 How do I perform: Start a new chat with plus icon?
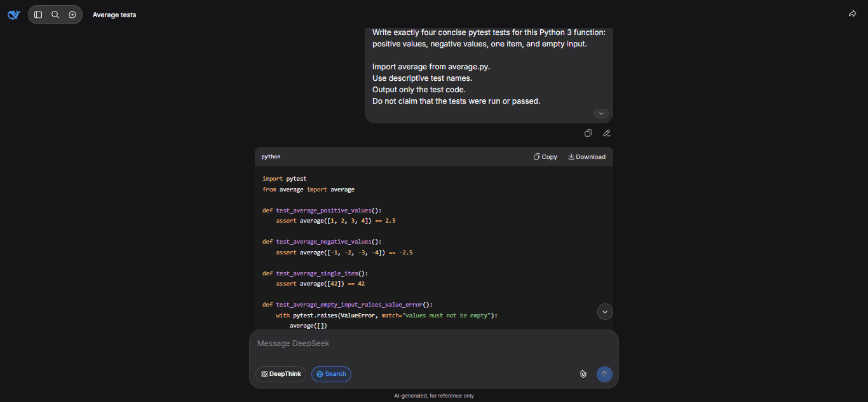tap(72, 15)
